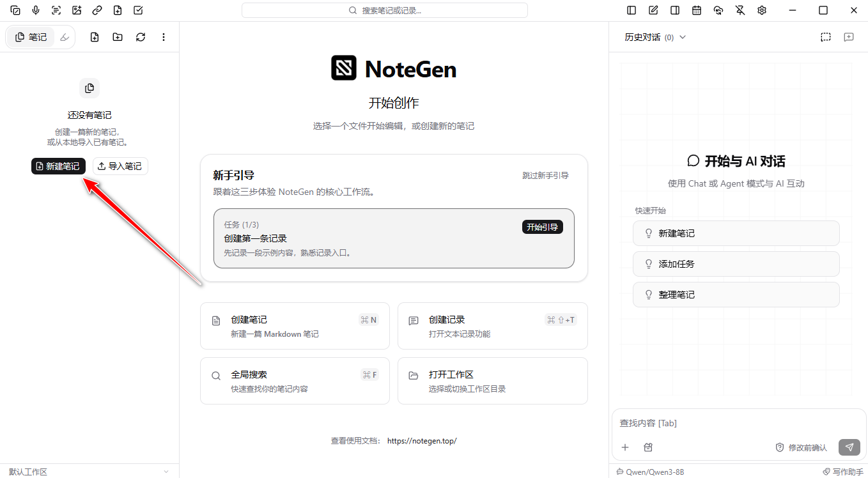This screenshot has height=478, width=868.
Task: Send the chat message with paper-plane button
Action: click(849, 447)
